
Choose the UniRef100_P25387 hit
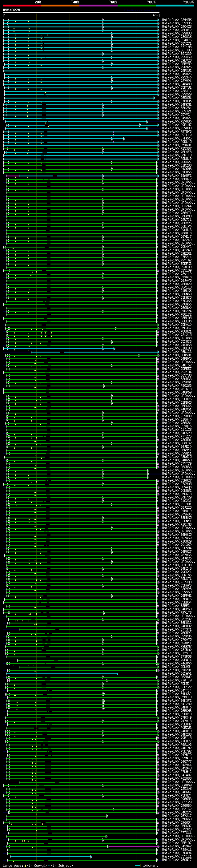(177, 149)
